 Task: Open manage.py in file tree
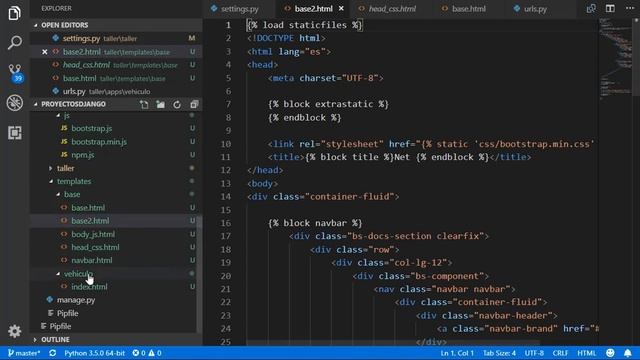click(x=76, y=300)
